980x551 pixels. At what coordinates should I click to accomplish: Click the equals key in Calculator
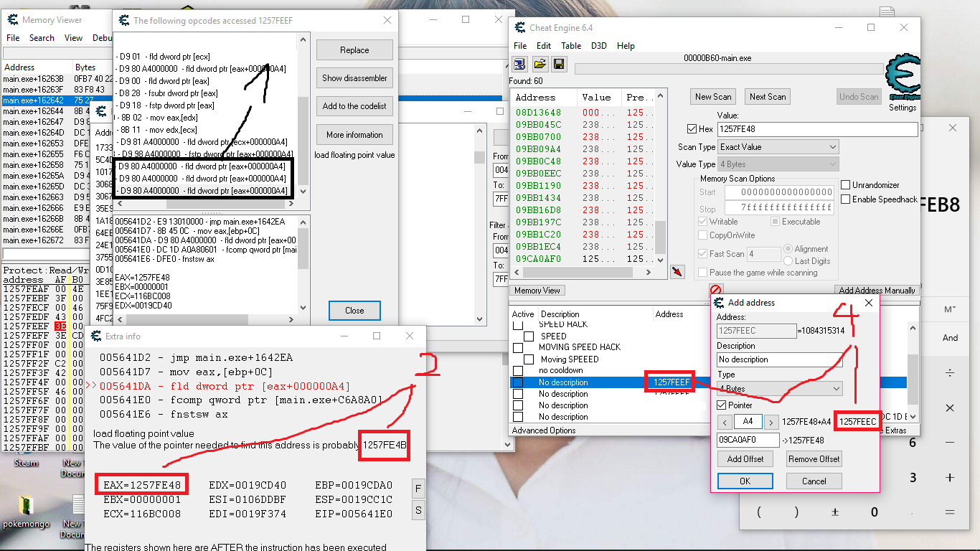pos(950,512)
